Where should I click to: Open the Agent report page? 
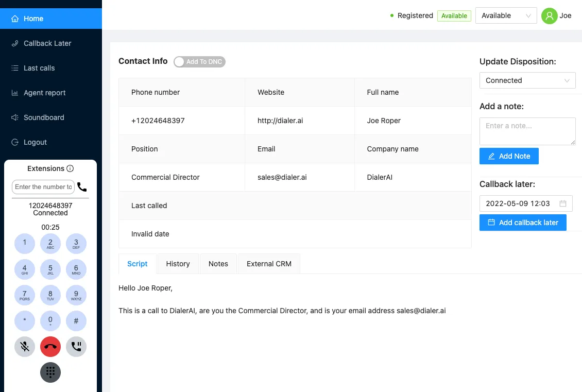point(51,93)
